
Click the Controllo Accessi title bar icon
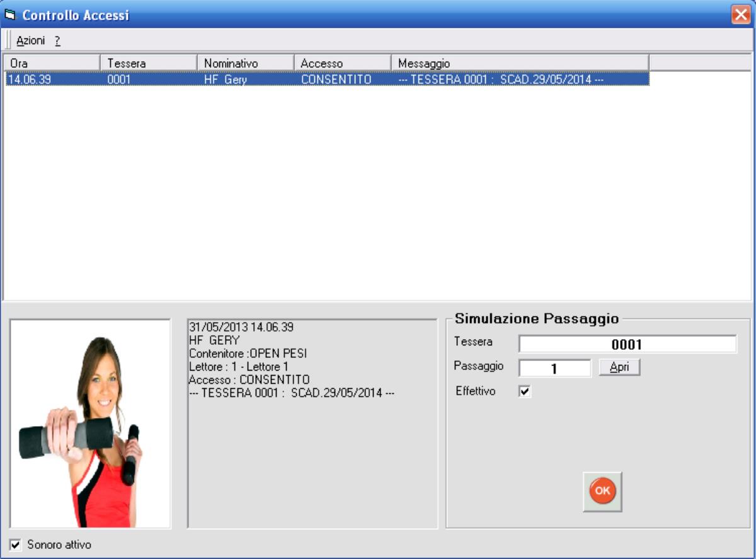9,14
